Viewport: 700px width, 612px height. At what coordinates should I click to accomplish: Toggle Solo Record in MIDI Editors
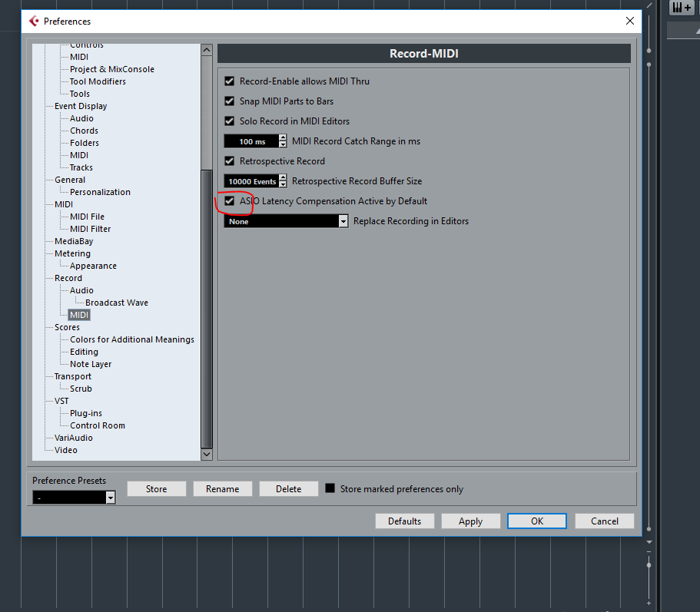[x=230, y=121]
